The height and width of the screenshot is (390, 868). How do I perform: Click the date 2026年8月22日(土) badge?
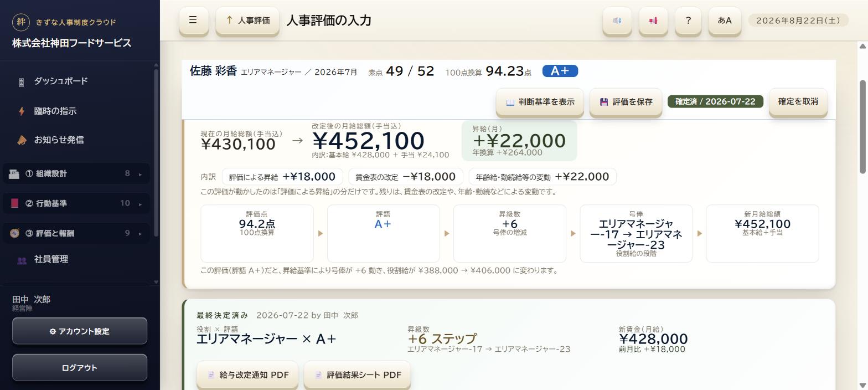(x=798, y=20)
